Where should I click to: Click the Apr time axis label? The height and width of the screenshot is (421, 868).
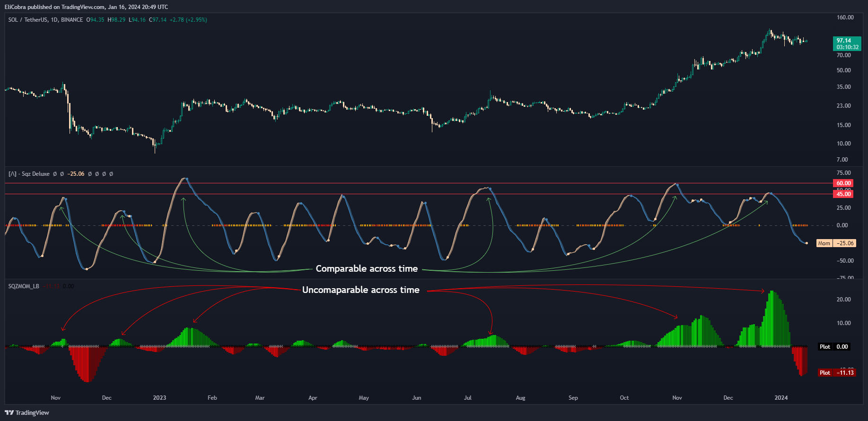(x=313, y=398)
